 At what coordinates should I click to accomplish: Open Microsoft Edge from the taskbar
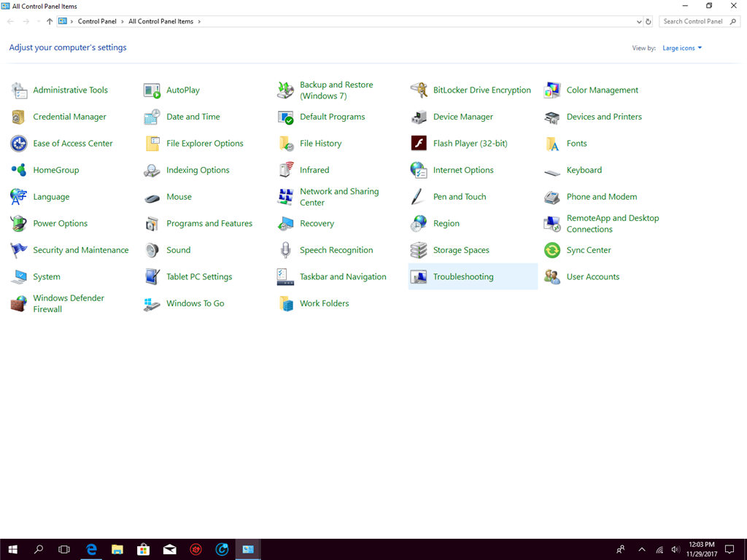click(91, 549)
